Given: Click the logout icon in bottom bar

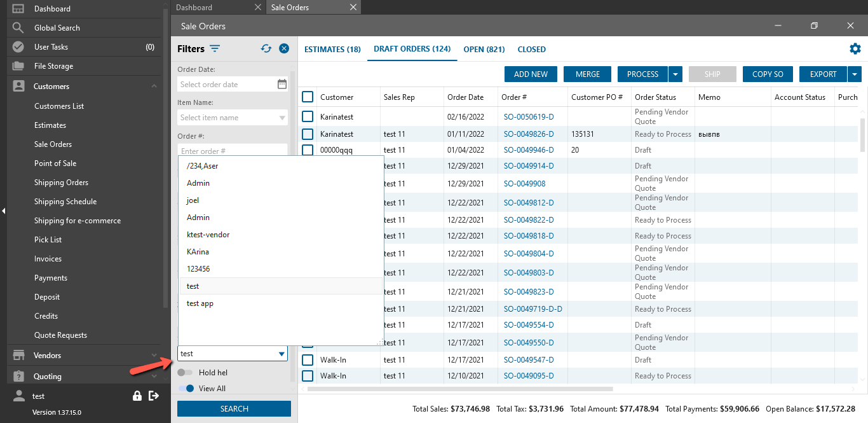Looking at the screenshot, I should (x=153, y=396).
